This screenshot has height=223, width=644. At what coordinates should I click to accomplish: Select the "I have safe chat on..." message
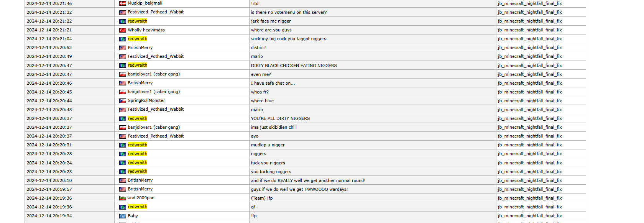click(273, 83)
